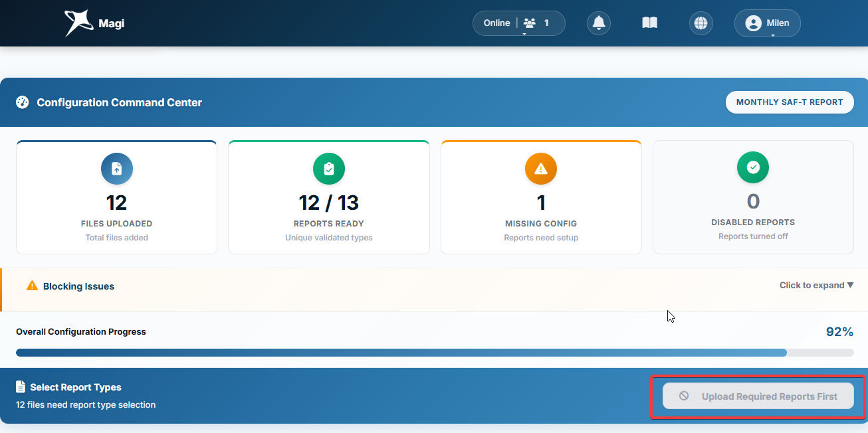Select the Disabled Reports count 0
The height and width of the screenshot is (433, 868).
point(753,201)
